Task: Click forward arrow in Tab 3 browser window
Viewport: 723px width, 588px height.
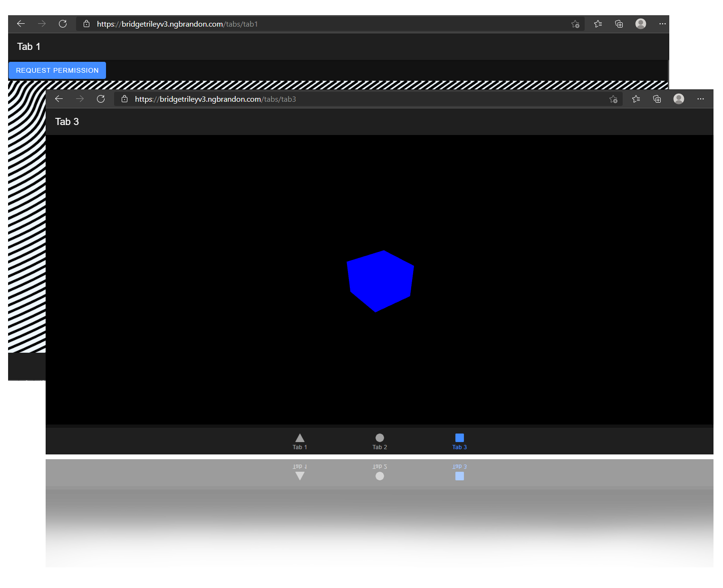Action: pos(80,99)
